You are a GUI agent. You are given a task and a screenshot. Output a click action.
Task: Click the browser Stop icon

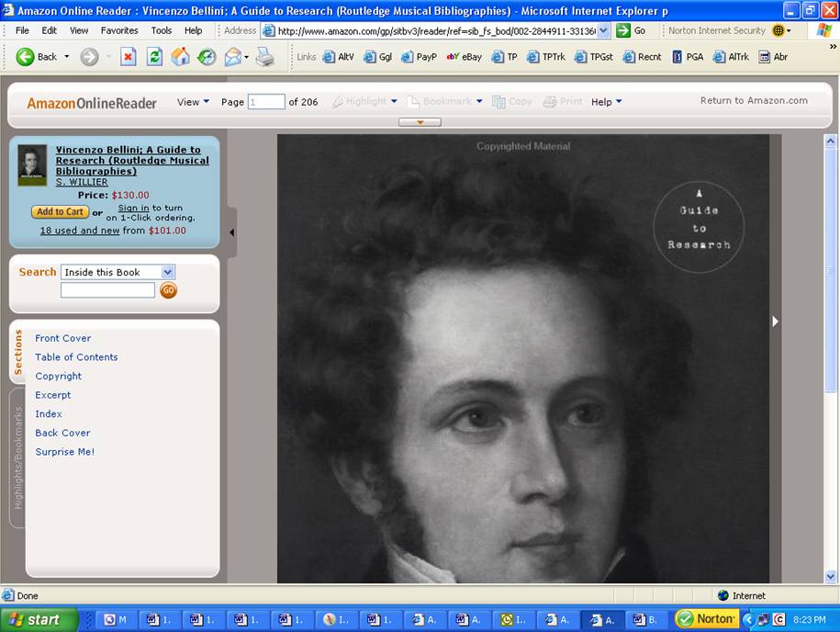pyautogui.click(x=129, y=57)
